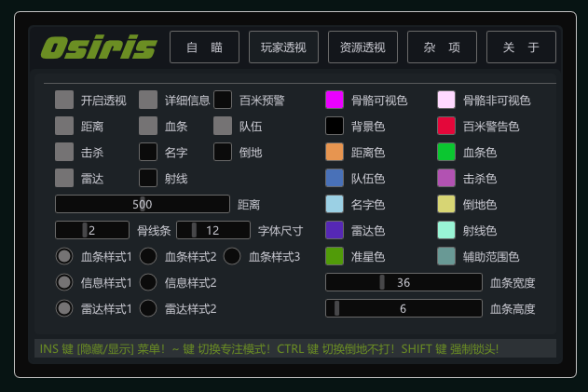Enable the 名字 checkbox
Image resolution: width=588 pixels, height=392 pixels.
148,152
